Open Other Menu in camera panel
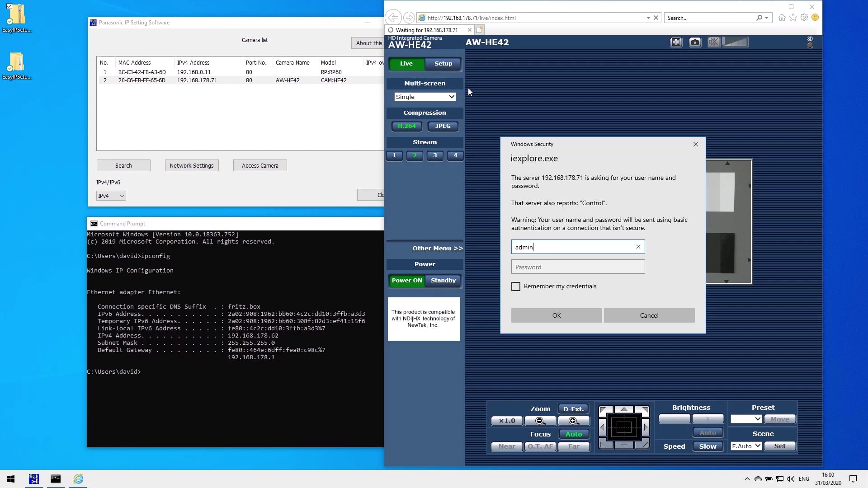The height and width of the screenshot is (488, 868). (437, 248)
